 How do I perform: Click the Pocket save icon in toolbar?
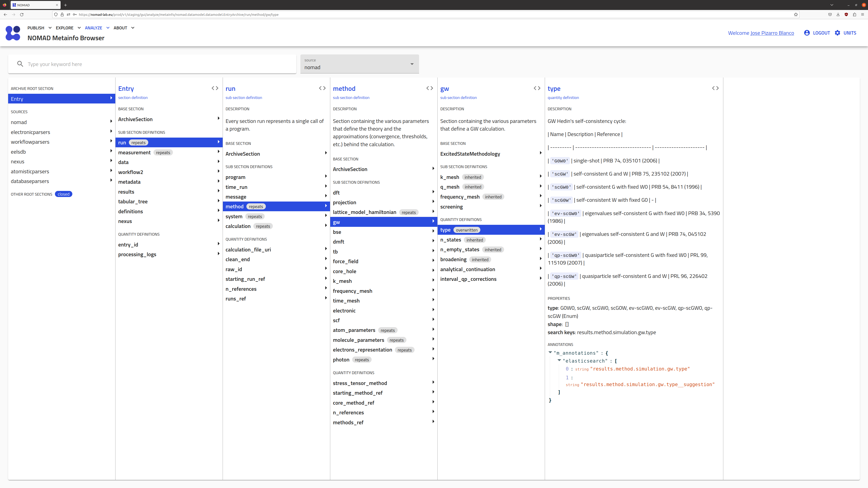[830, 14]
